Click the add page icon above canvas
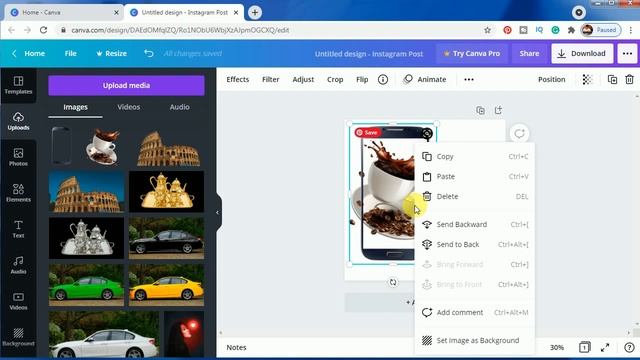The width and height of the screenshot is (640, 360). tap(498, 110)
